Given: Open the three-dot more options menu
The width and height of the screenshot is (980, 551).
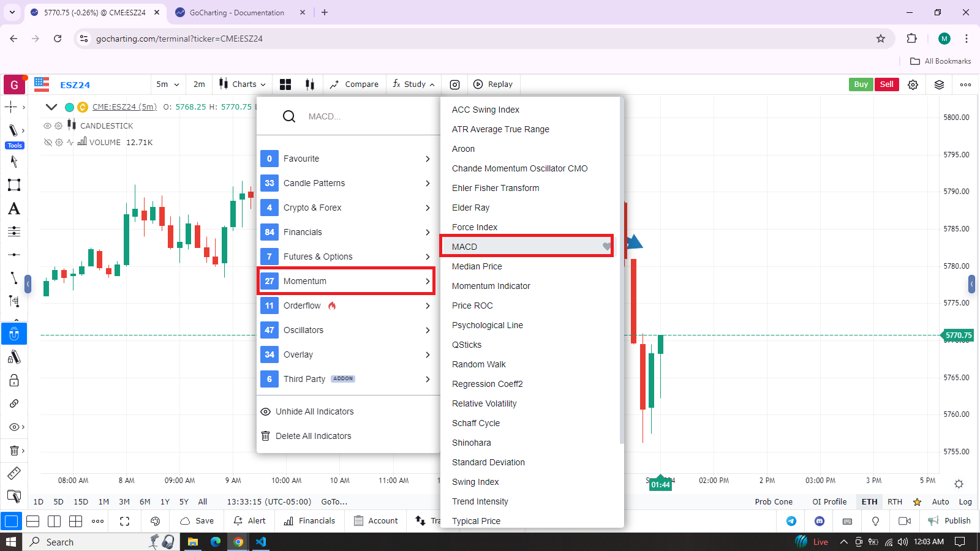Looking at the screenshot, I should click(966, 84).
